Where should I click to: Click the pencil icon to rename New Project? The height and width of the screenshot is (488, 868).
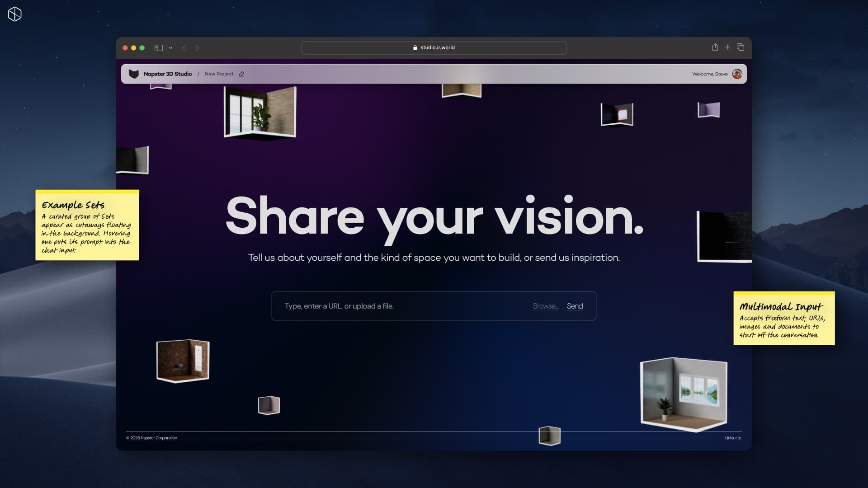(242, 74)
